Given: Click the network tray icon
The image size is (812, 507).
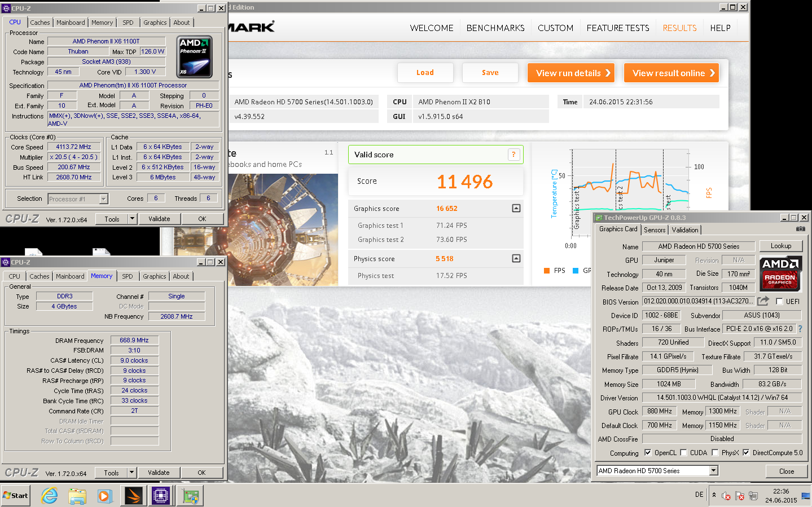Looking at the screenshot, I should tap(753, 496).
